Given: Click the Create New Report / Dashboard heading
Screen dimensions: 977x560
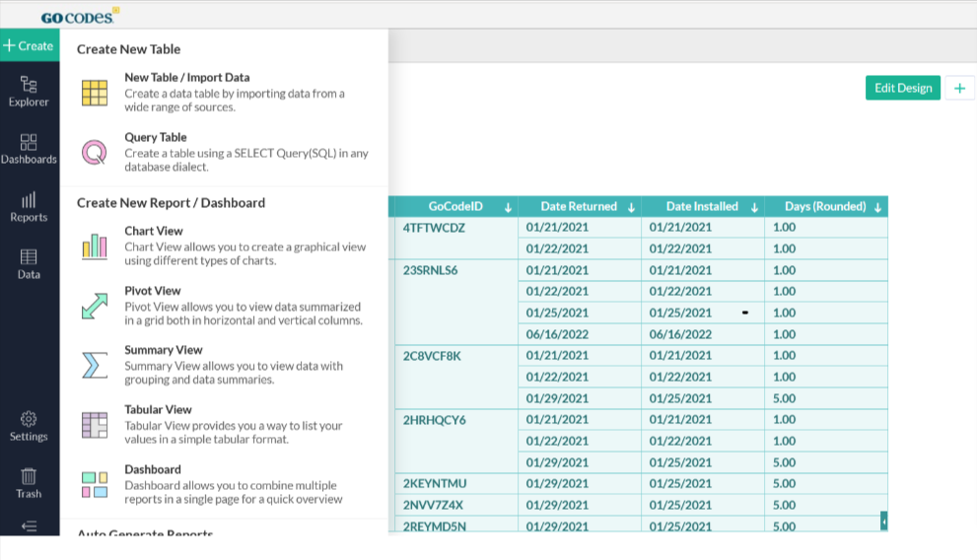Looking at the screenshot, I should pos(171,203).
